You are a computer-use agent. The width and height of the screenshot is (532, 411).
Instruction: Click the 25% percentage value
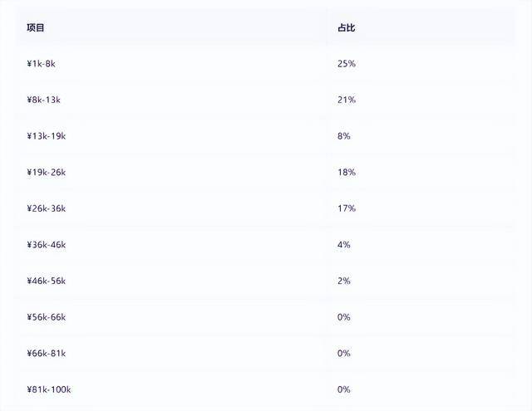click(x=347, y=64)
